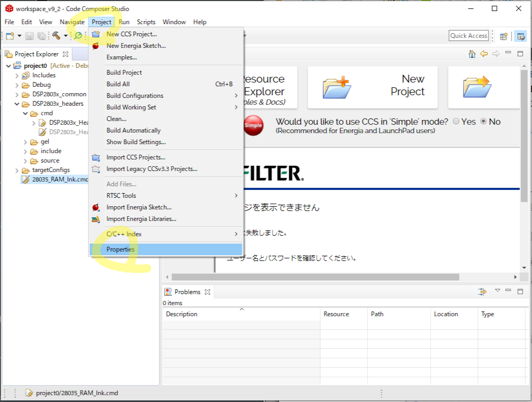The width and height of the screenshot is (532, 402).
Task: Open the Build Configurations submenu
Action: coord(135,96)
